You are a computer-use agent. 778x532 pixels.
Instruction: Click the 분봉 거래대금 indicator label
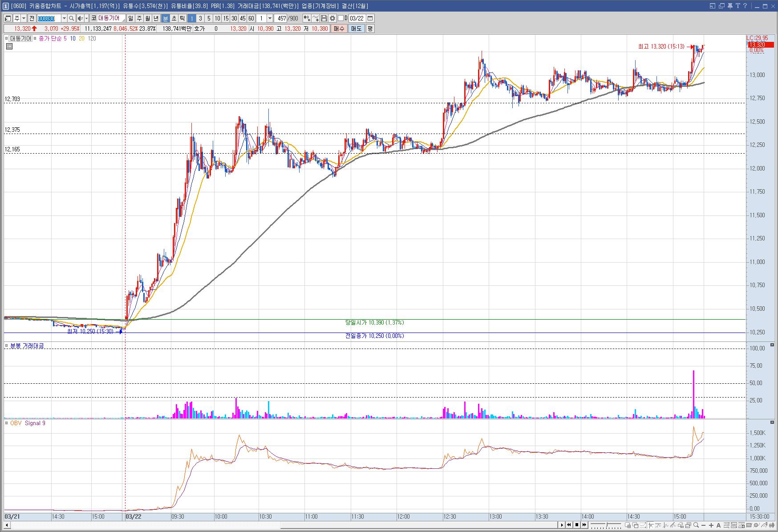click(27, 346)
